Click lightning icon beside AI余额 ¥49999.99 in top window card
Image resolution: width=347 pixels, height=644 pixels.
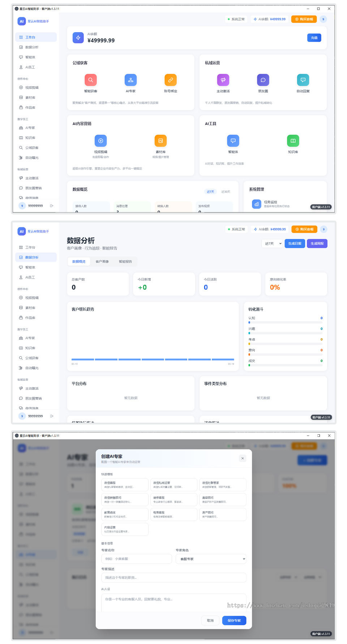(78, 38)
